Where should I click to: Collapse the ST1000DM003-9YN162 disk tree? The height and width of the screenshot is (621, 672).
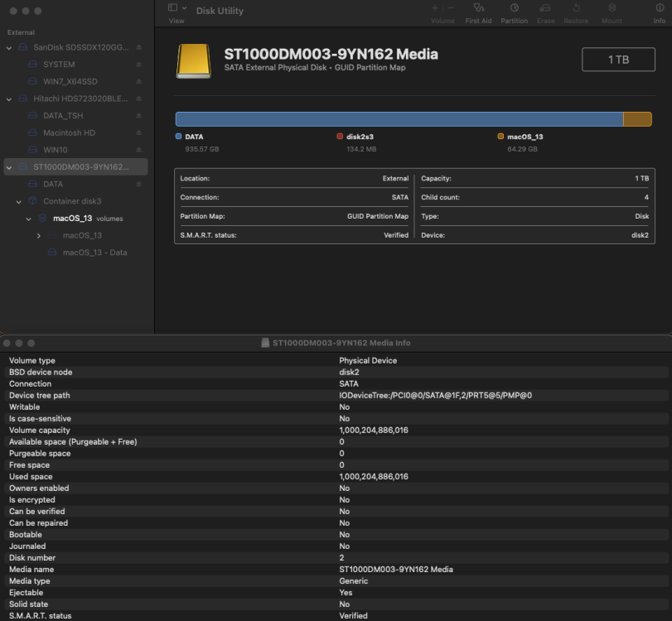tap(9, 167)
